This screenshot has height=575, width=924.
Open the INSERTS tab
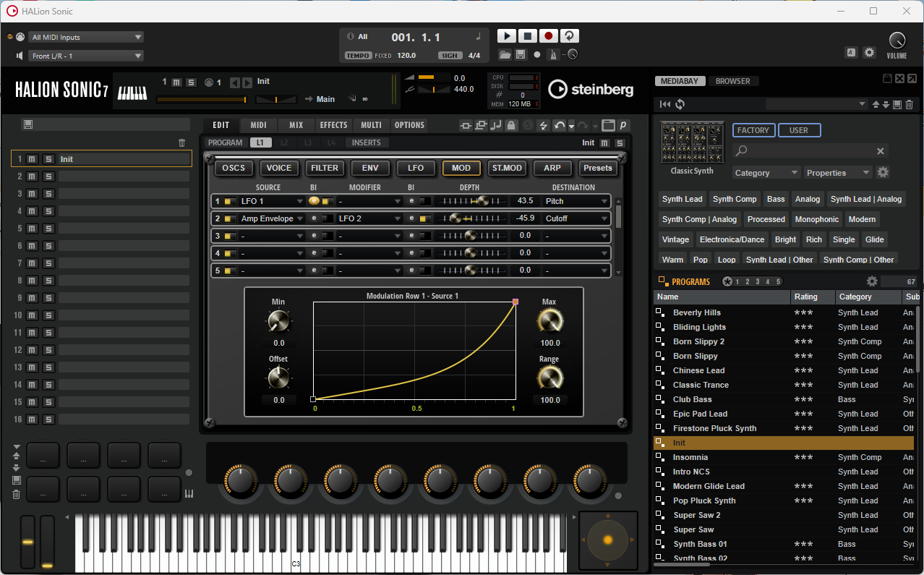coord(367,142)
